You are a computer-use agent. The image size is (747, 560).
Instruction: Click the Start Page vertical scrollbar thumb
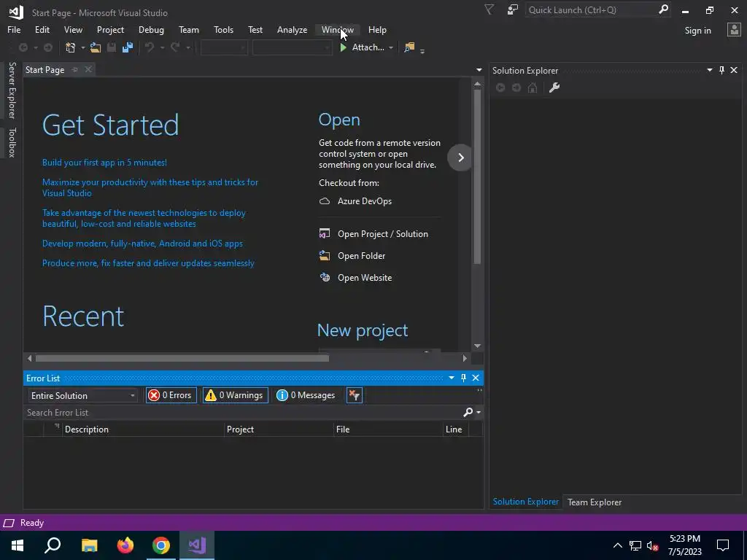pos(477,176)
